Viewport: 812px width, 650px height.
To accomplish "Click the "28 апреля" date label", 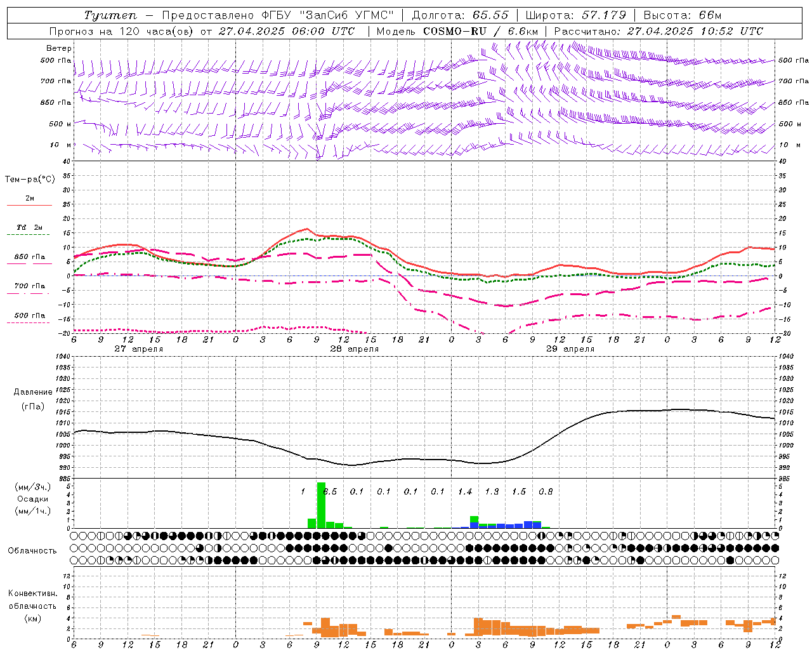I will (x=354, y=349).
